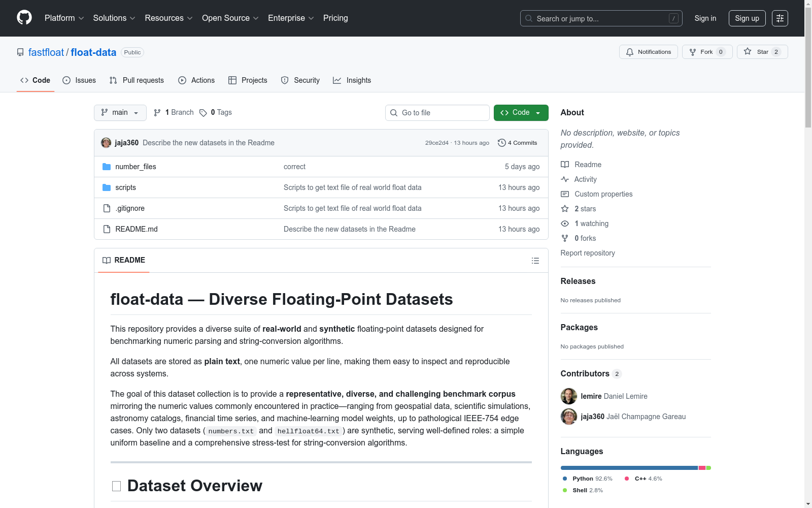Viewport: 812px width, 508px height.
Task: Click jaja360 avatar in latest commit row
Action: click(x=106, y=143)
